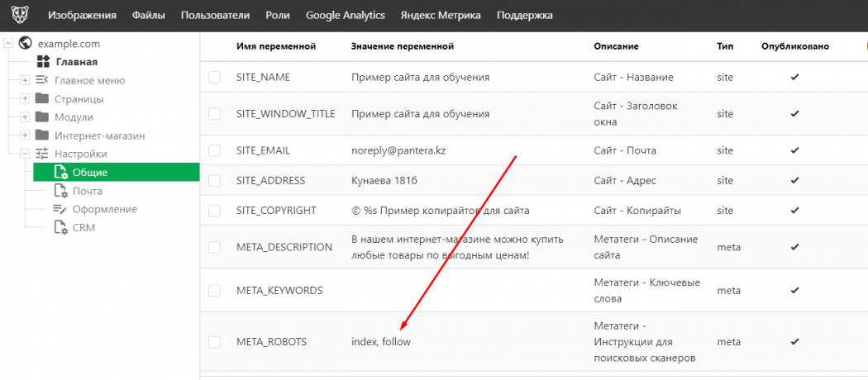Viewport: 868px width, 380px height.
Task: Click the META_ROBOTS value index, follow
Action: tap(381, 342)
